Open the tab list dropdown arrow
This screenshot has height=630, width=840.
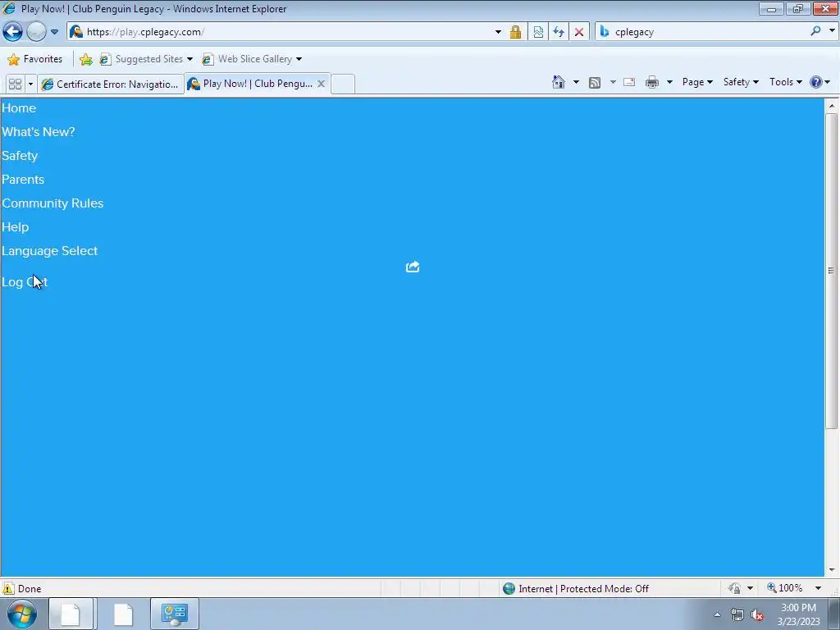click(x=30, y=84)
